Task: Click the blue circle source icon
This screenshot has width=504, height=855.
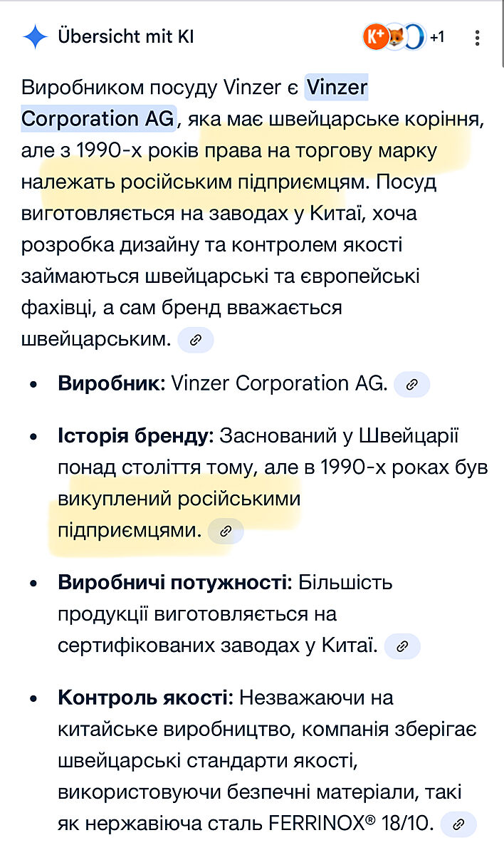Action: [415, 37]
